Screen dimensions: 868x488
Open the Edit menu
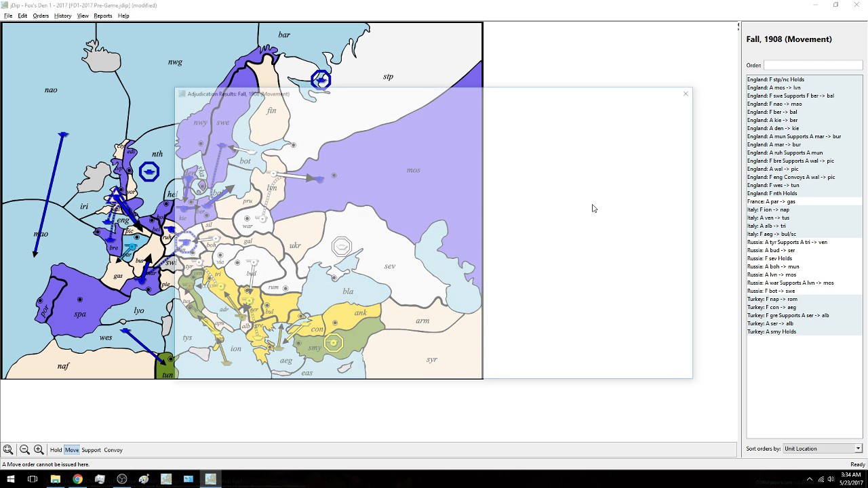coord(22,16)
